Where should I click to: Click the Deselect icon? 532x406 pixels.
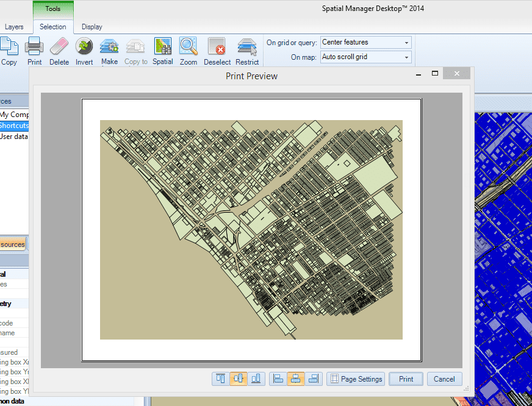(x=217, y=49)
